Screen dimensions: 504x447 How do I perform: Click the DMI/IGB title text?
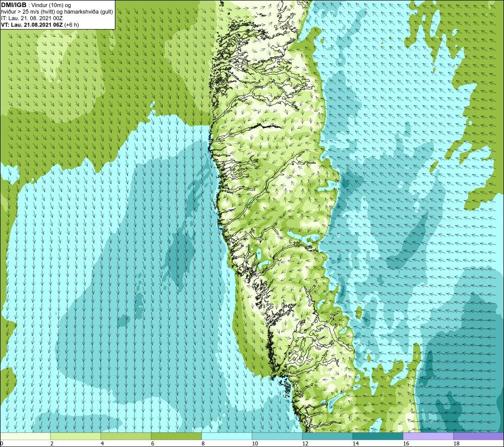(14, 5)
